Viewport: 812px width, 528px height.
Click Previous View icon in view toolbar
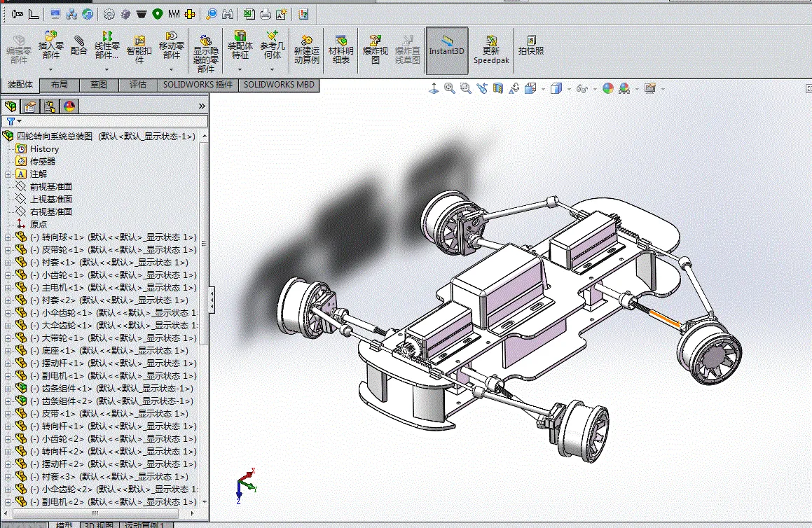click(x=482, y=88)
